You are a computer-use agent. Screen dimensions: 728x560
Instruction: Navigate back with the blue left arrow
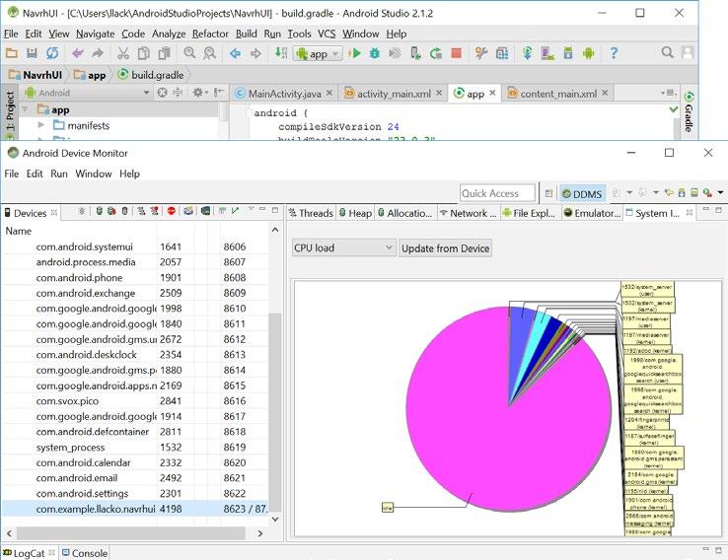coord(235,54)
